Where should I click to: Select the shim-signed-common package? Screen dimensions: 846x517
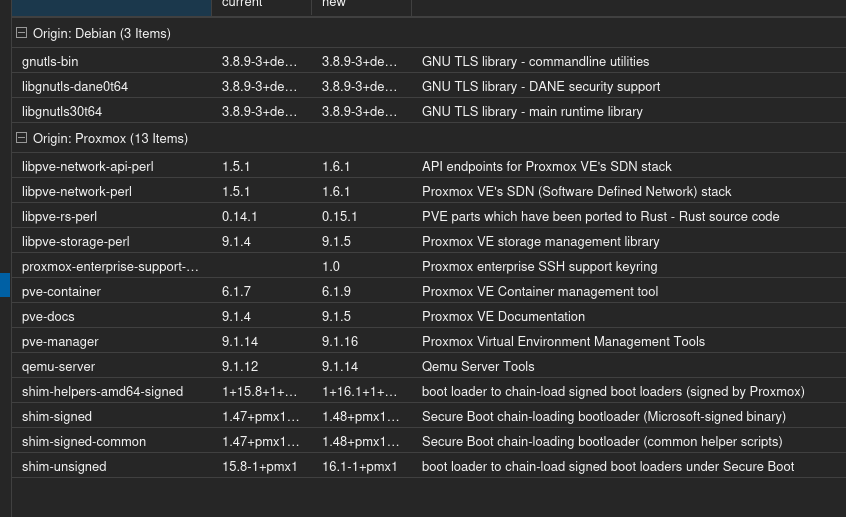point(429,441)
